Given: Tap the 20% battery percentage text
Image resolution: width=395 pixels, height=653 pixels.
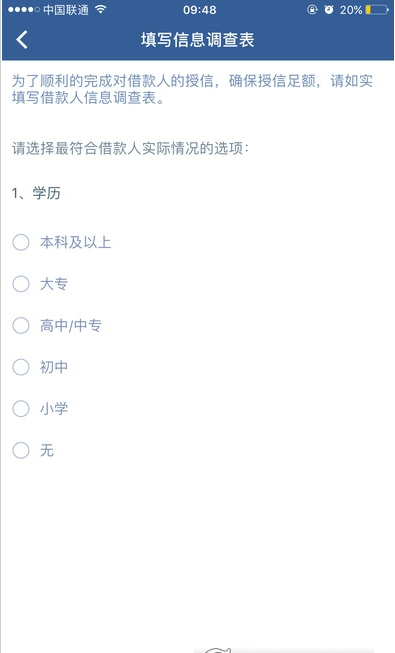Looking at the screenshot, I should [351, 10].
